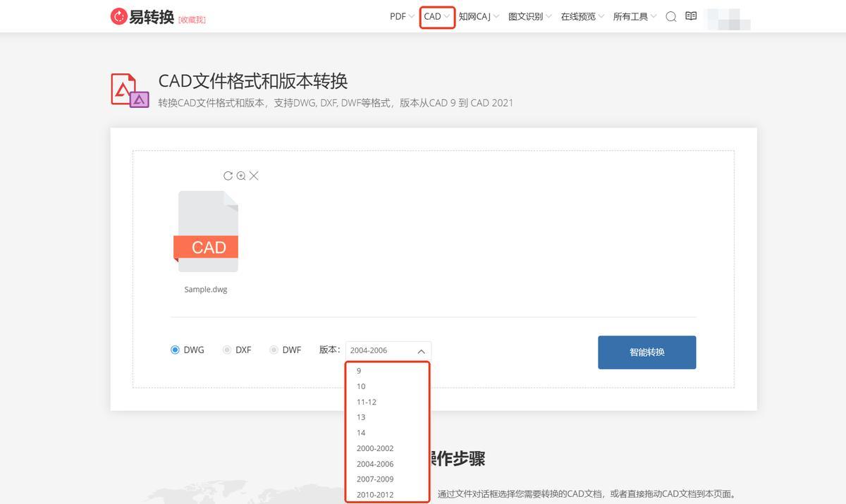
Task: Click the zoom preview icon above file
Action: [x=241, y=176]
